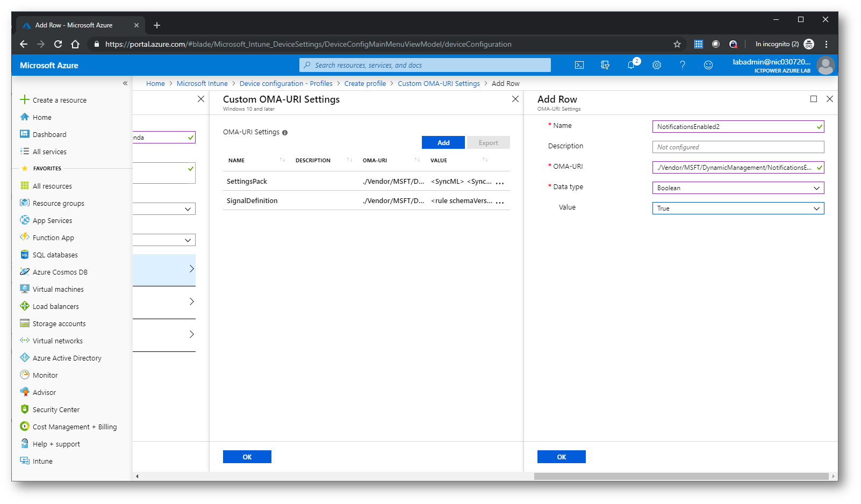
Task: Create a resource in sidebar
Action: (x=59, y=100)
